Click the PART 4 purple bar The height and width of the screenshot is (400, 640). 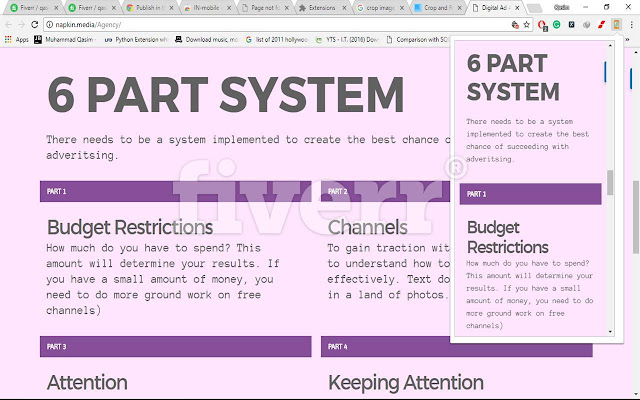457,347
